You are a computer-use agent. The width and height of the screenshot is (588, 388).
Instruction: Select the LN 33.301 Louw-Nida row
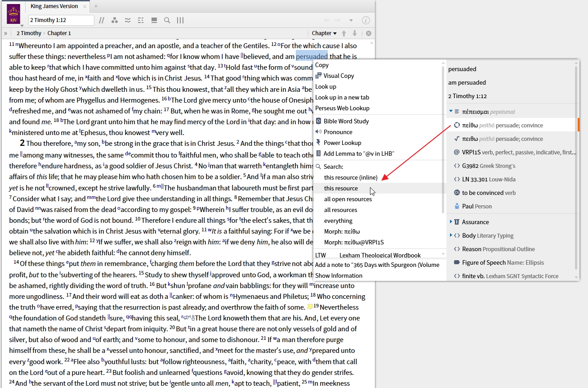pos(511,179)
